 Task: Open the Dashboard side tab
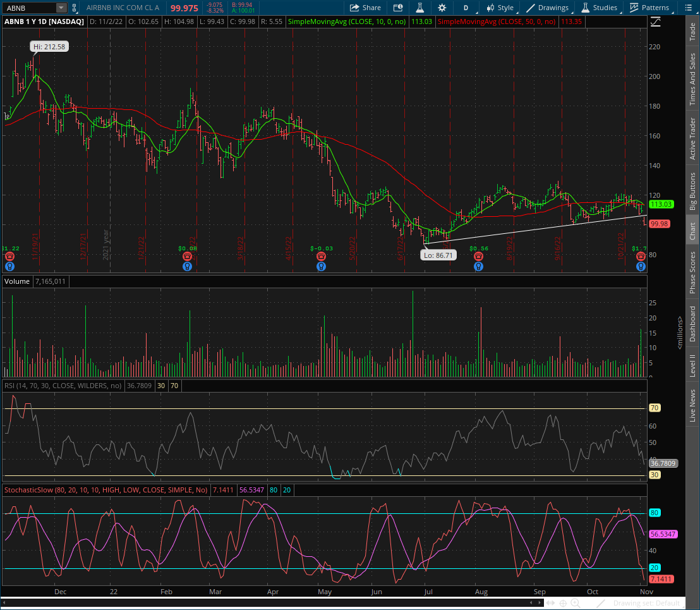point(692,324)
